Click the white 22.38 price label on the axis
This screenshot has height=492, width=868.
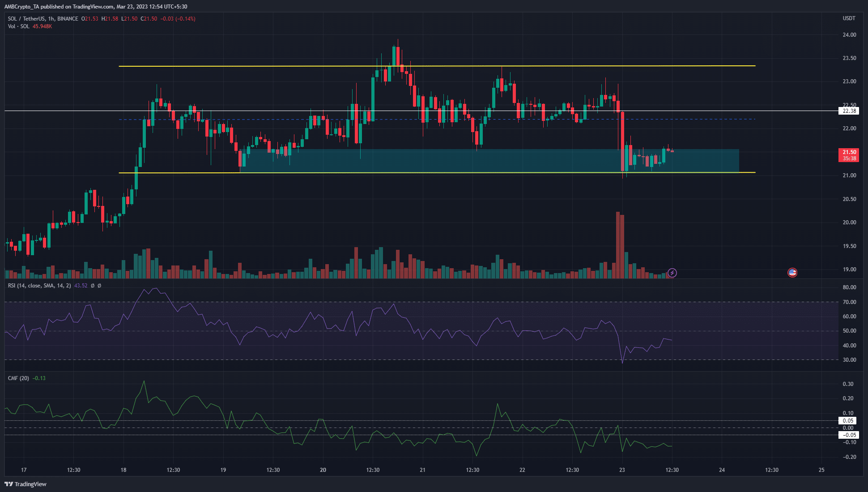click(849, 111)
